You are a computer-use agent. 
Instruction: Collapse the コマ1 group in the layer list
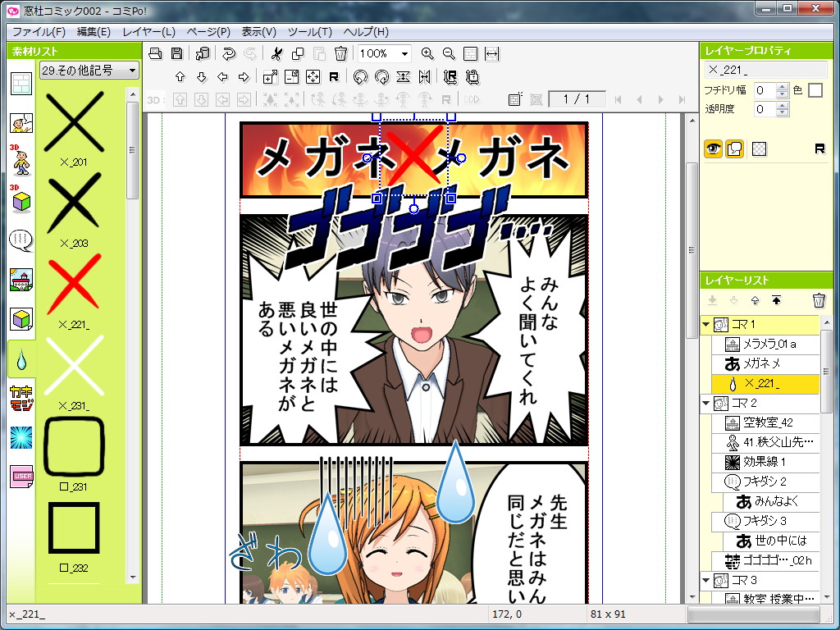pyautogui.click(x=706, y=326)
